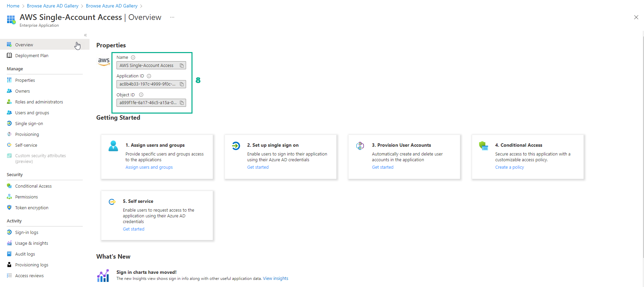The height and width of the screenshot is (287, 644).
Task: Click the Self service card key icon
Action: [x=112, y=202]
